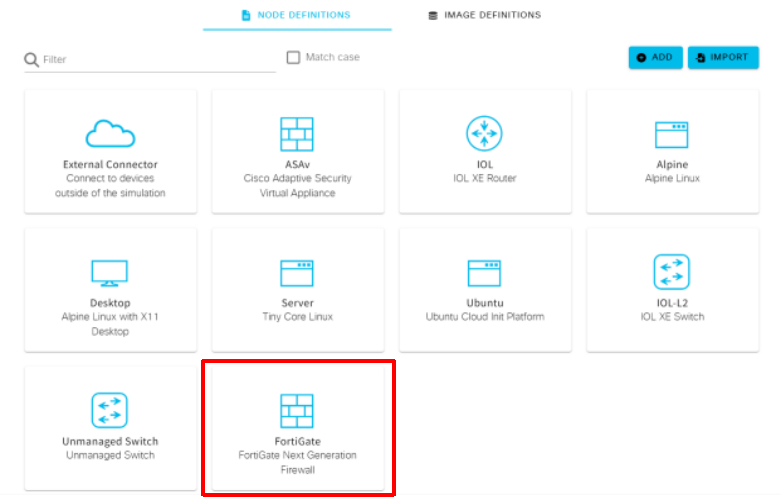Click the 'Match case' label text

[x=332, y=57]
